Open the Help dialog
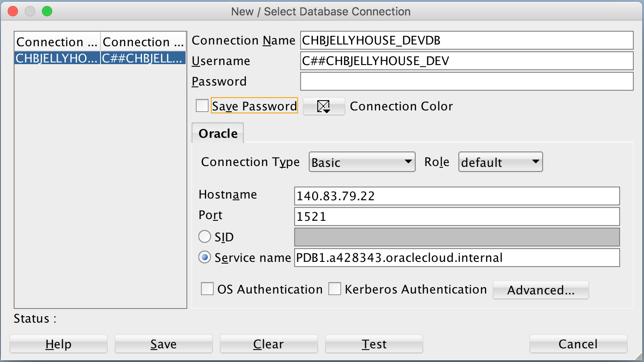644x362 pixels. 58,344
